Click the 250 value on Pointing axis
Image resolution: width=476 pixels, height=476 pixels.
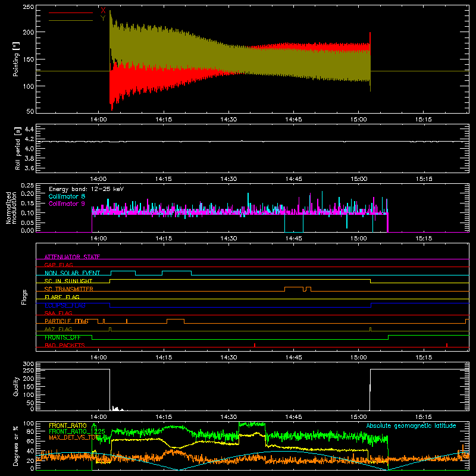(29, 7)
